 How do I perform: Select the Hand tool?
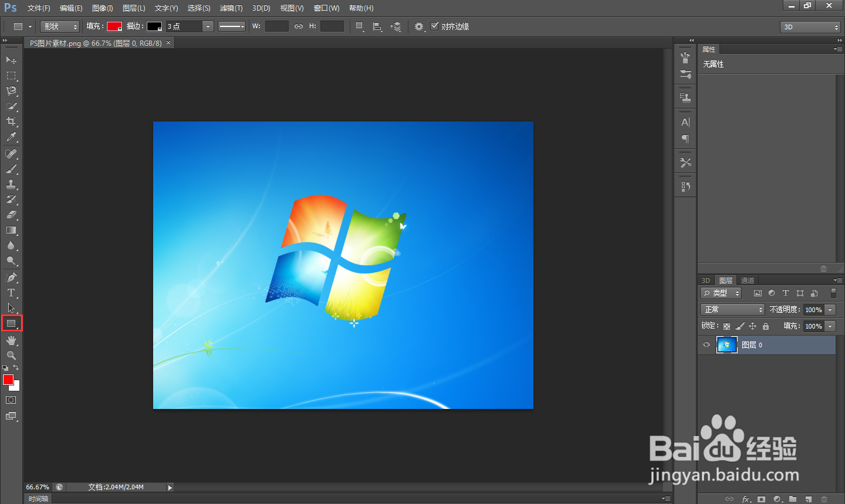(11, 340)
